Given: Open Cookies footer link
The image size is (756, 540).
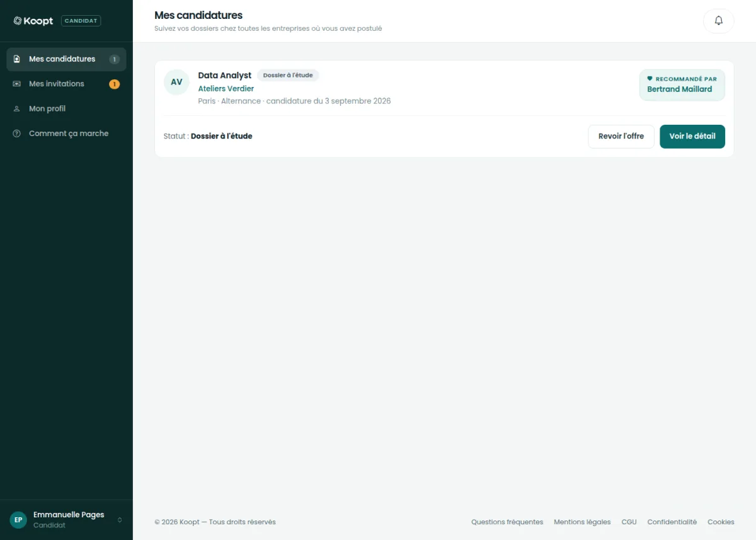Looking at the screenshot, I should click(x=721, y=522).
